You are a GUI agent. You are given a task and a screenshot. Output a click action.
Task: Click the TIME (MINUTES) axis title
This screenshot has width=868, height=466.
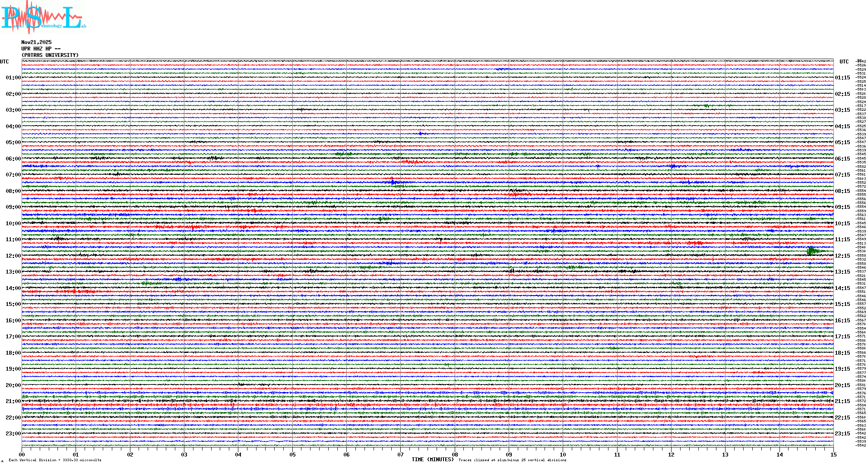432,460
